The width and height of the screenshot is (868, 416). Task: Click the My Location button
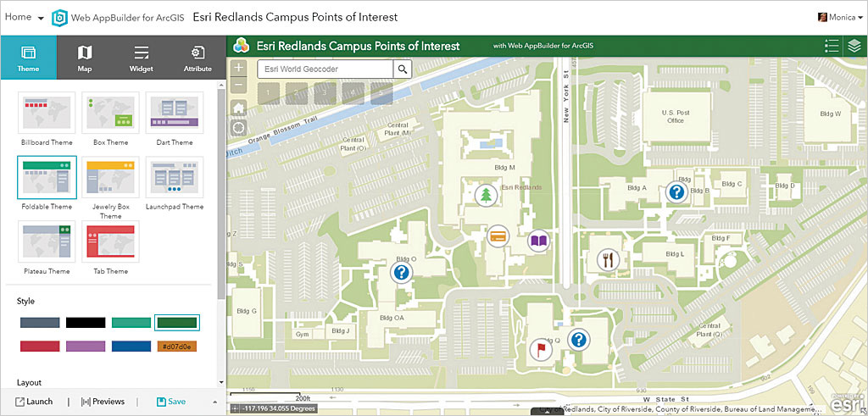[x=238, y=129]
